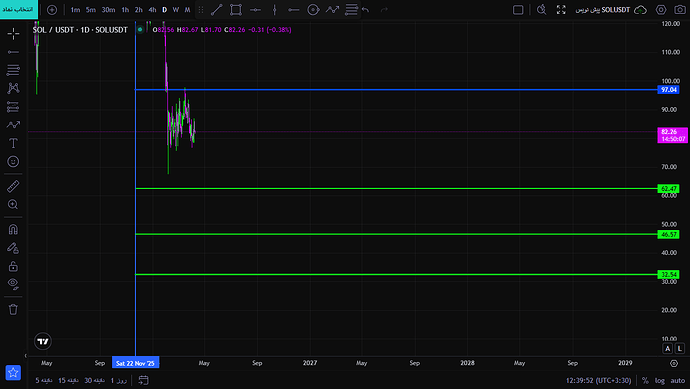This screenshot has width=690, height=389.
Task: Select the green 62.47 horizontal line label
Action: (668, 189)
